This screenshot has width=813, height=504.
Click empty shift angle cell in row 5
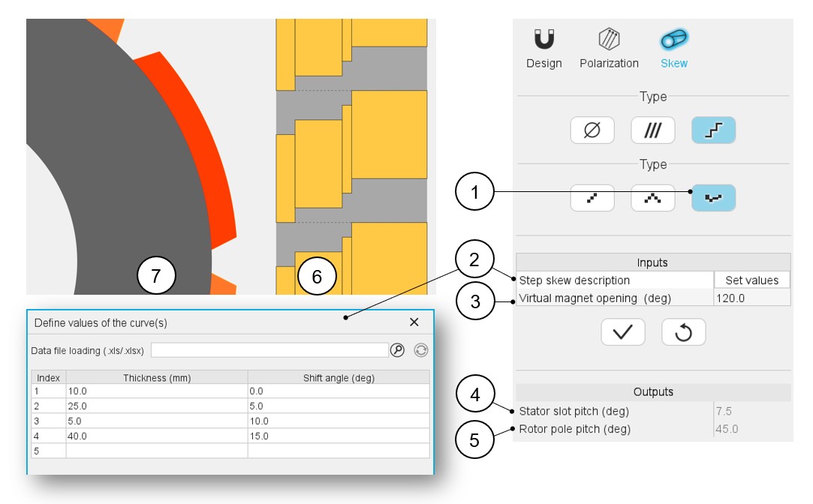[x=339, y=451]
